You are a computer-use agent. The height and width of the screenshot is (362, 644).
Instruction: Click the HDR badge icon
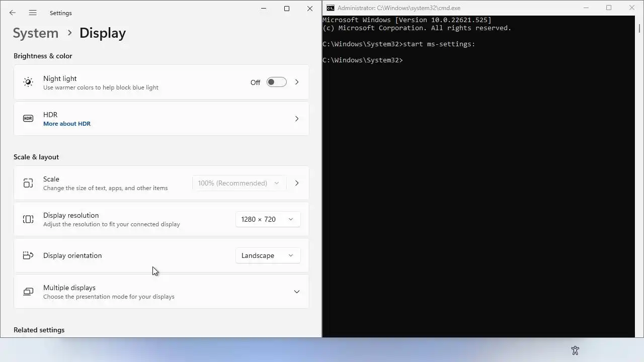(28, 119)
